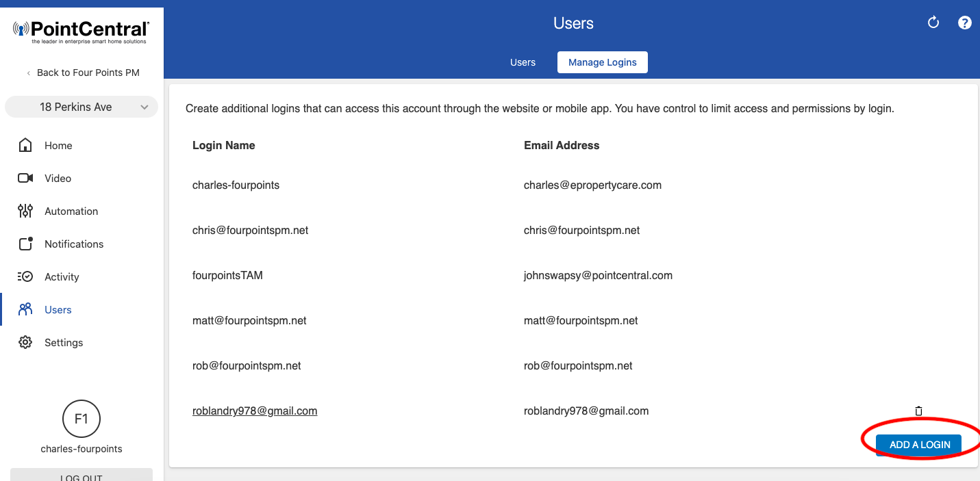Screen dimensions: 980x481
Task: Click charles-fourpoints username under avatar
Action: click(x=81, y=449)
